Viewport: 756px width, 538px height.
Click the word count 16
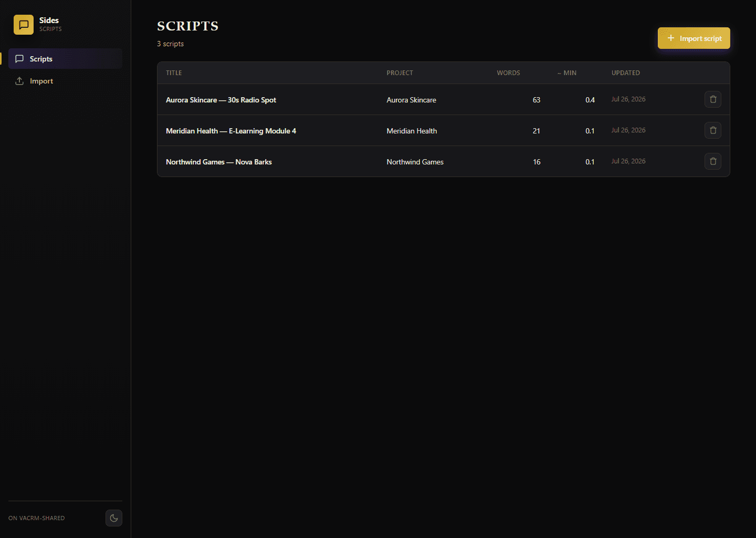537,162
